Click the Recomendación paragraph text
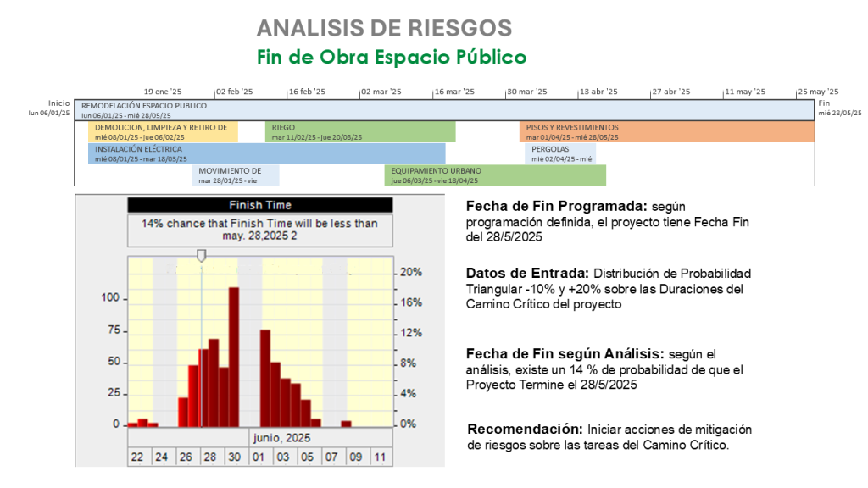Viewport: 868px width, 488px height. [609, 436]
